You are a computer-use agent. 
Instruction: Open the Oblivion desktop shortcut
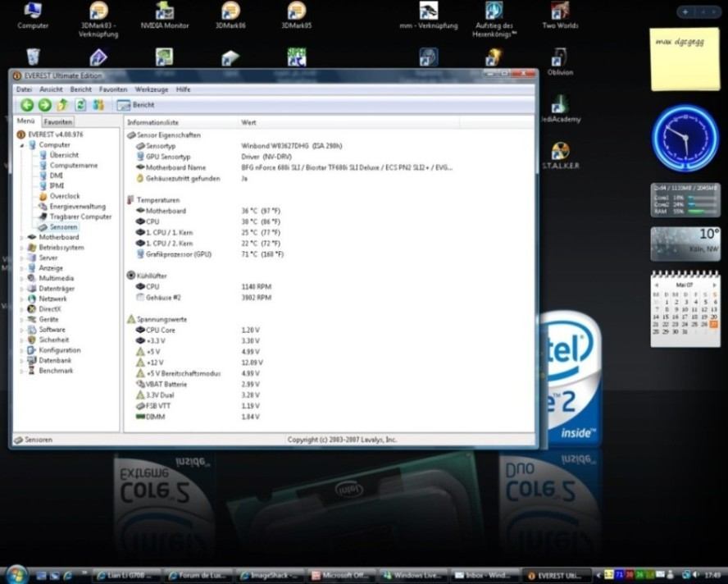pyautogui.click(x=561, y=62)
